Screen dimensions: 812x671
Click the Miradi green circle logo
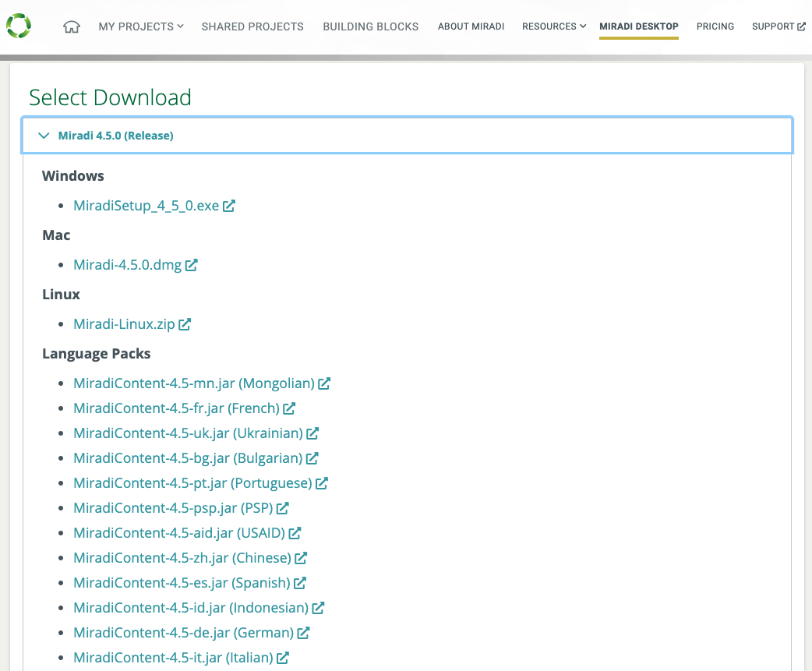point(19,26)
